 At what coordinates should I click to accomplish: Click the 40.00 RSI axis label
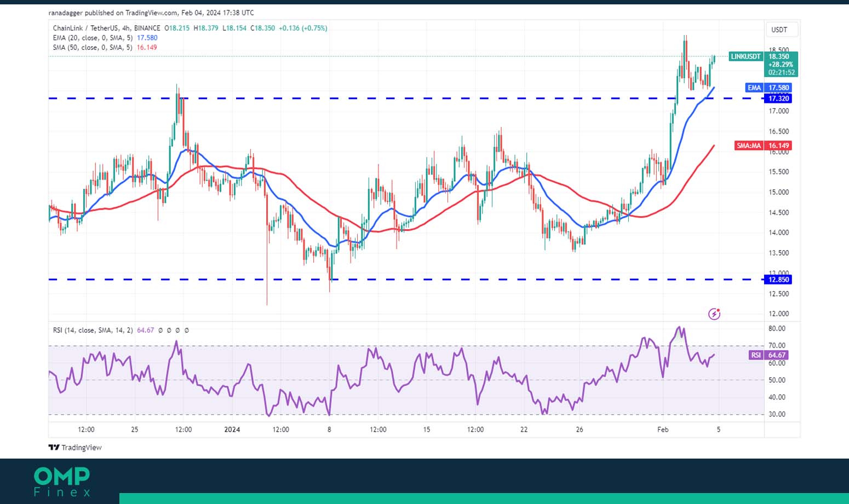777,397
